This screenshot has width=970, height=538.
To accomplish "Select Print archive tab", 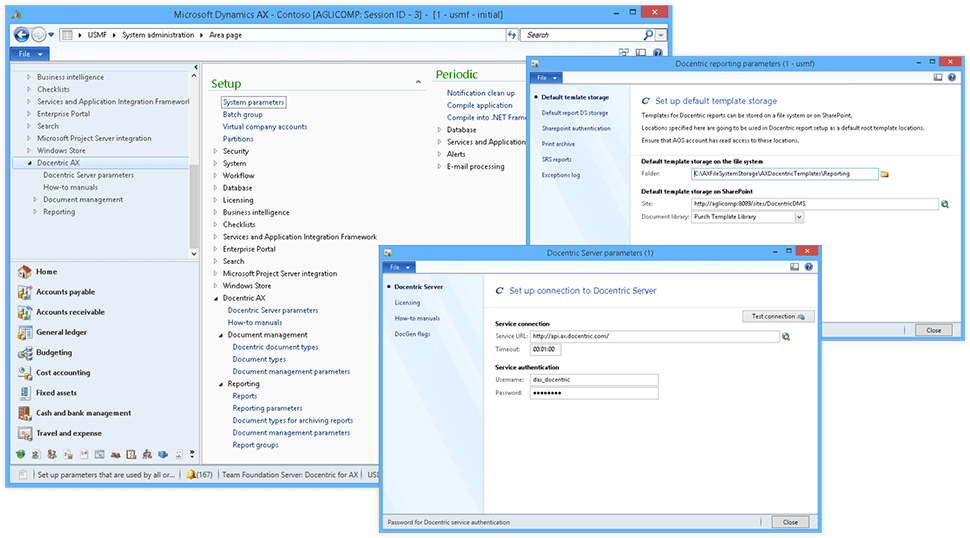I will [558, 144].
